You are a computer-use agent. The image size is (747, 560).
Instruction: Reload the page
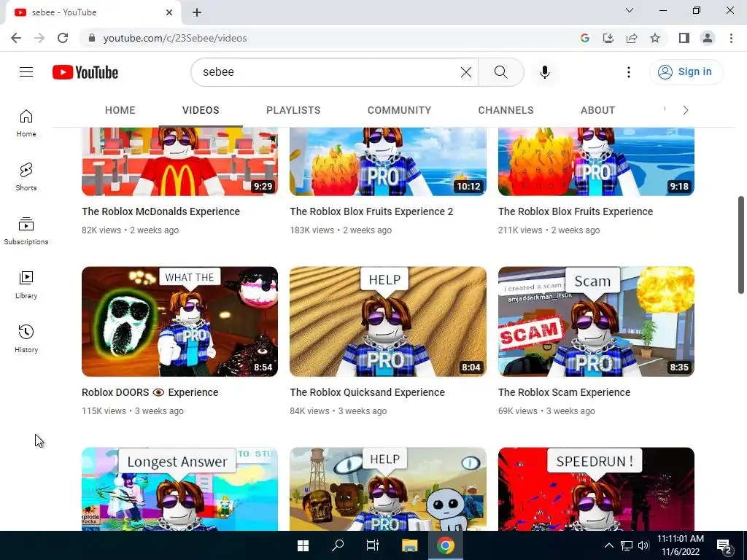(x=63, y=38)
